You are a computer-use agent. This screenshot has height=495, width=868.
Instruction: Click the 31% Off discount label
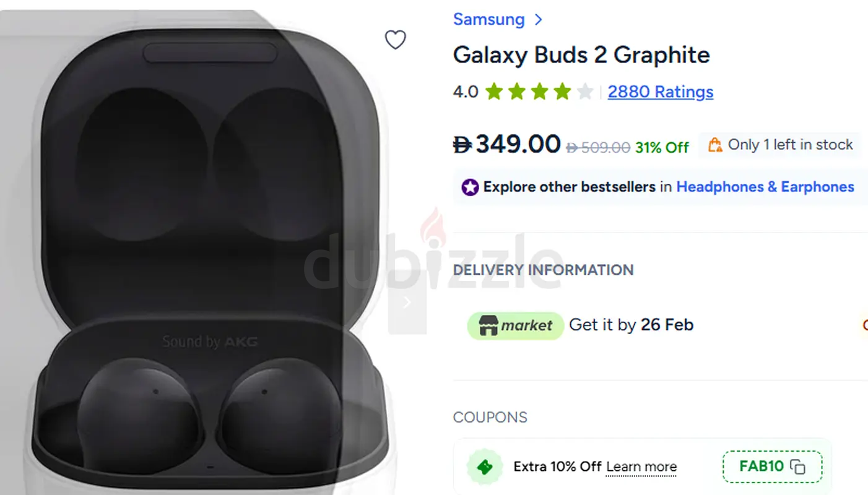point(662,147)
